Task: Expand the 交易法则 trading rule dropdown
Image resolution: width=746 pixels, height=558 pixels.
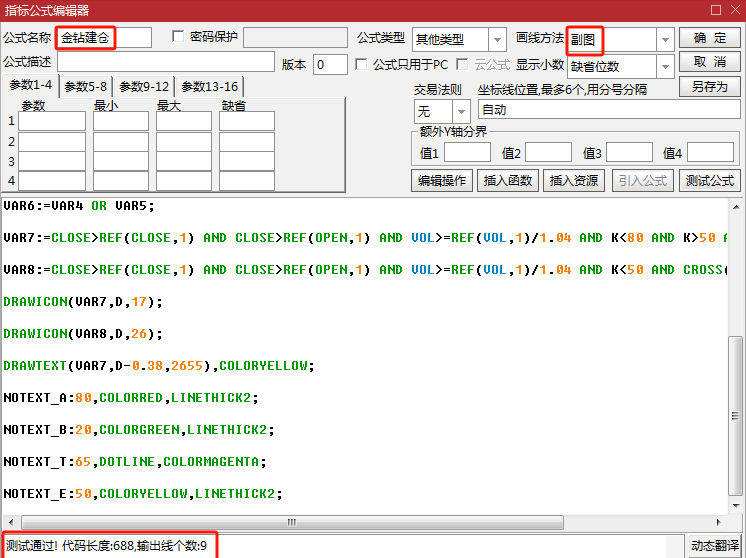Action: pos(461,112)
